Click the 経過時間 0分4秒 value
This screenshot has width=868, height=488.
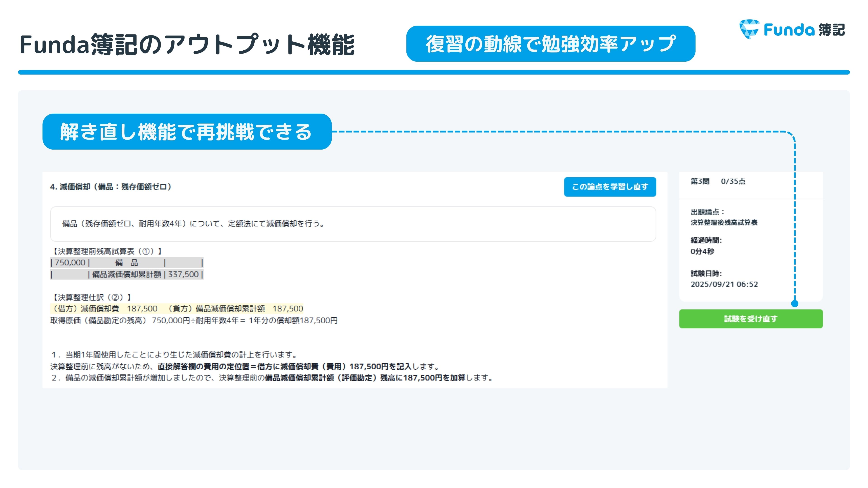[702, 252]
